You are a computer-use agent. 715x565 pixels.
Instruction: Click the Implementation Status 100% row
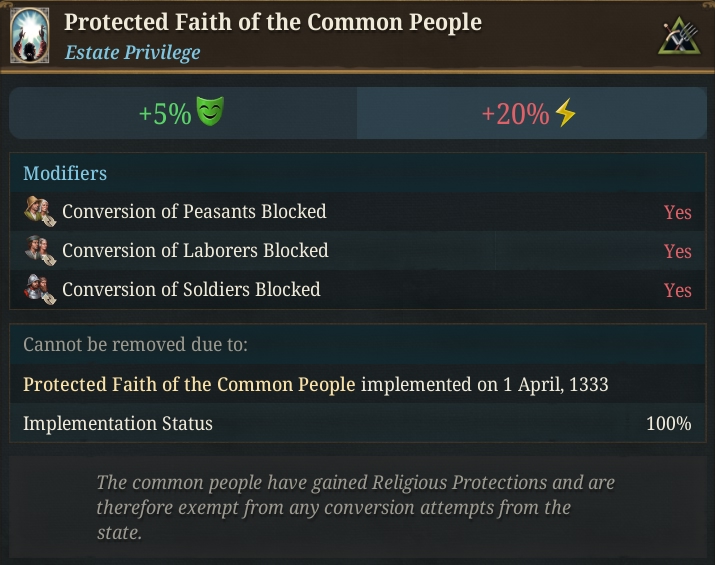point(358,423)
